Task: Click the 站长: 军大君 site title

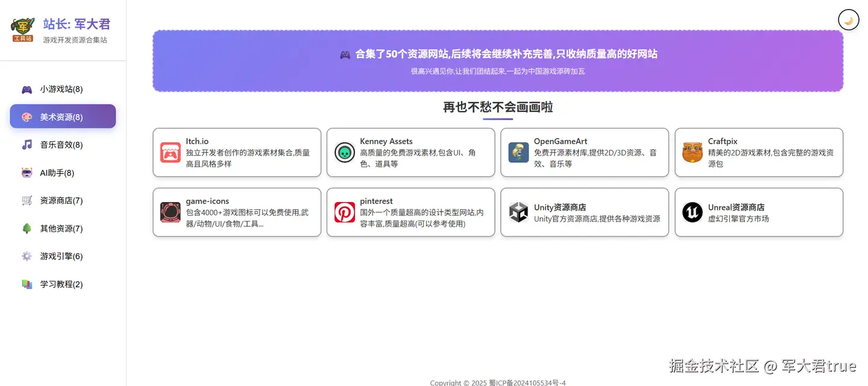Action: pos(77,24)
